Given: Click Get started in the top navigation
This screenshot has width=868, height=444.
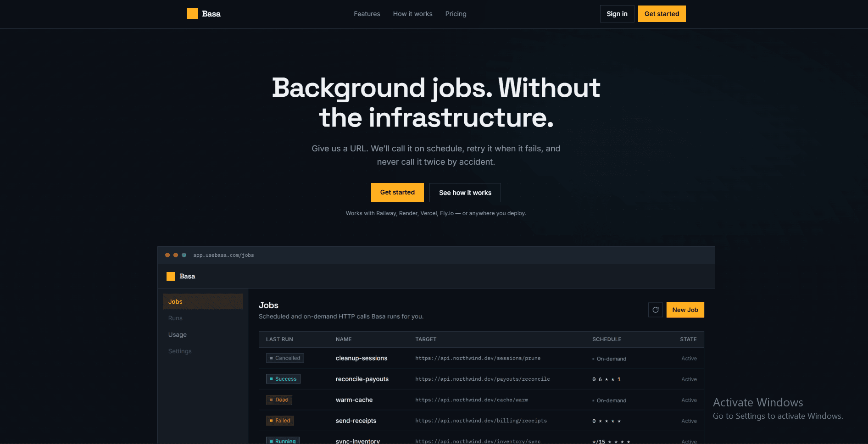Looking at the screenshot, I should point(662,14).
